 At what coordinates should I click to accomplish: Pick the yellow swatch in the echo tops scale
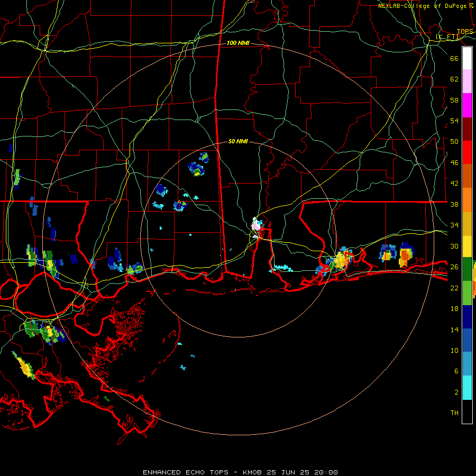point(467,246)
